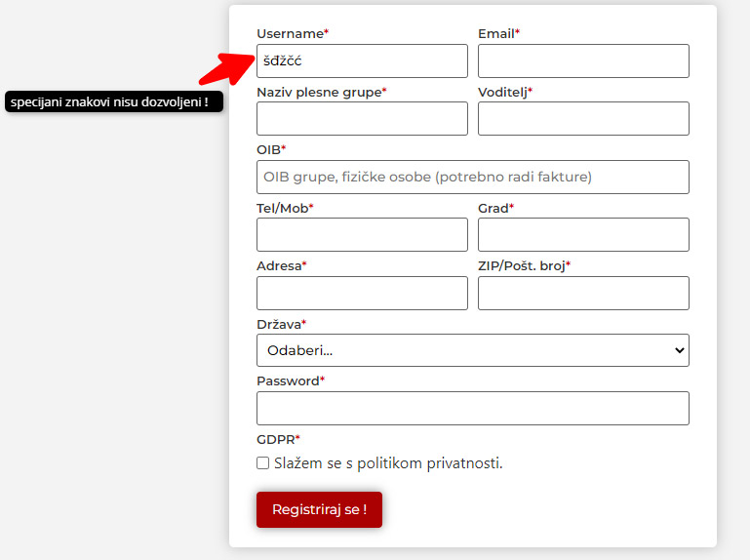The image size is (750, 560).
Task: Select the Naziv plesne grupe field
Action: pos(362,119)
